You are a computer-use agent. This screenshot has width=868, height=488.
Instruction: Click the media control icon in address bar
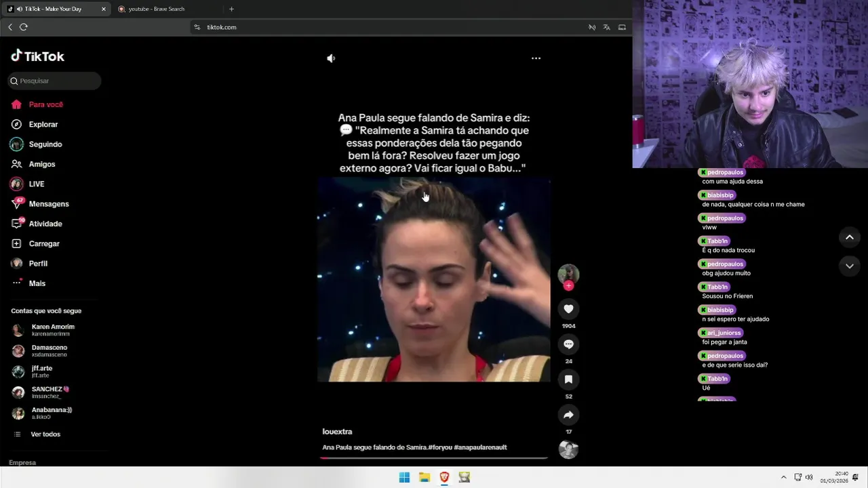click(592, 27)
